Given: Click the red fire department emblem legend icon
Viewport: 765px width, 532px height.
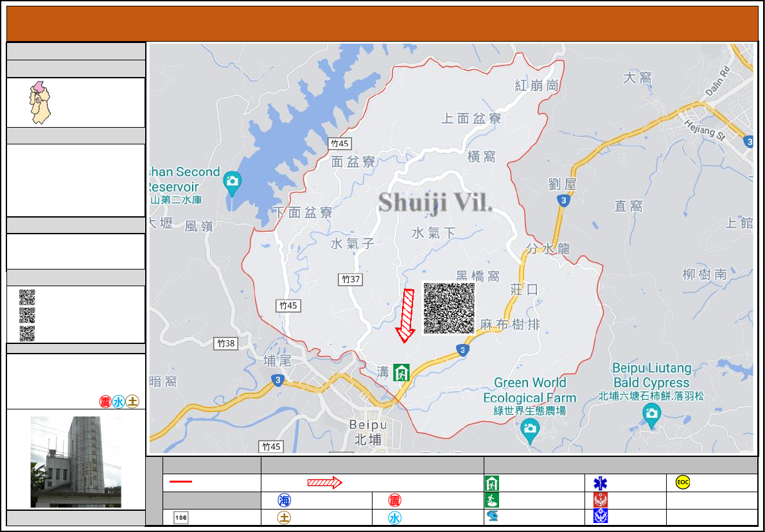Looking at the screenshot, I should (600, 500).
